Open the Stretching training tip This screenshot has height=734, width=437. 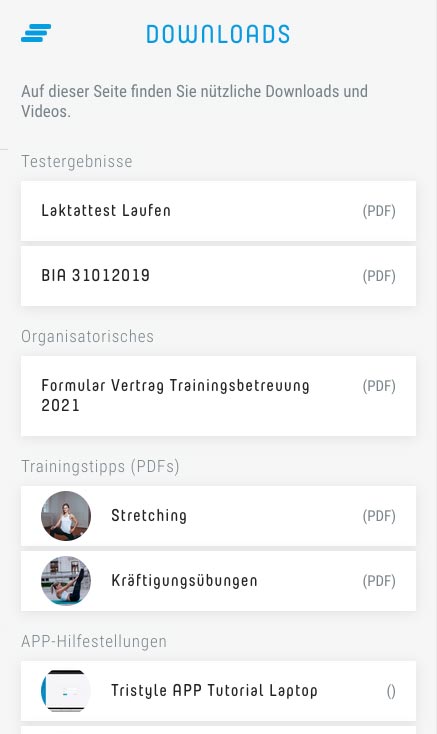coord(218,516)
